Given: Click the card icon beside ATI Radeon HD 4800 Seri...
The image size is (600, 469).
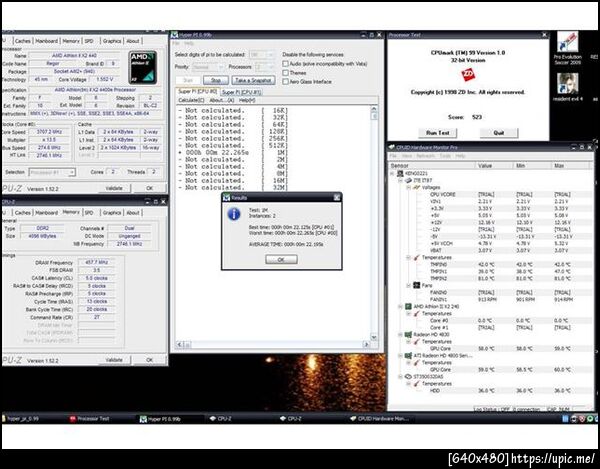Looking at the screenshot, I should click(408, 356).
